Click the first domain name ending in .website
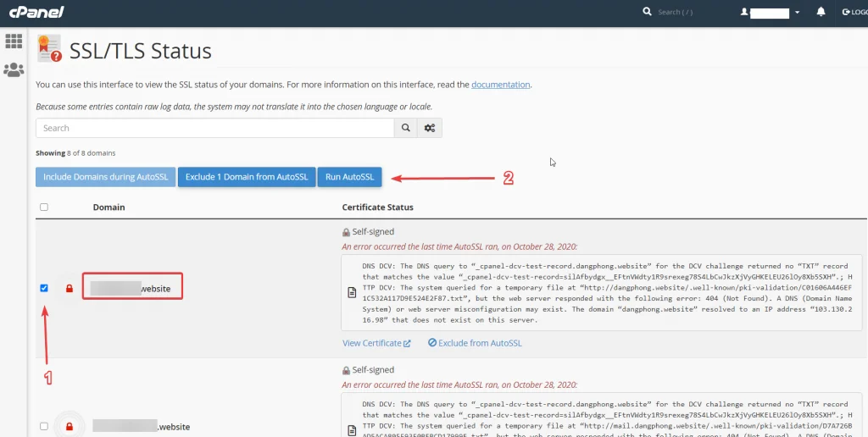This screenshot has width=868, height=437. [x=132, y=288]
